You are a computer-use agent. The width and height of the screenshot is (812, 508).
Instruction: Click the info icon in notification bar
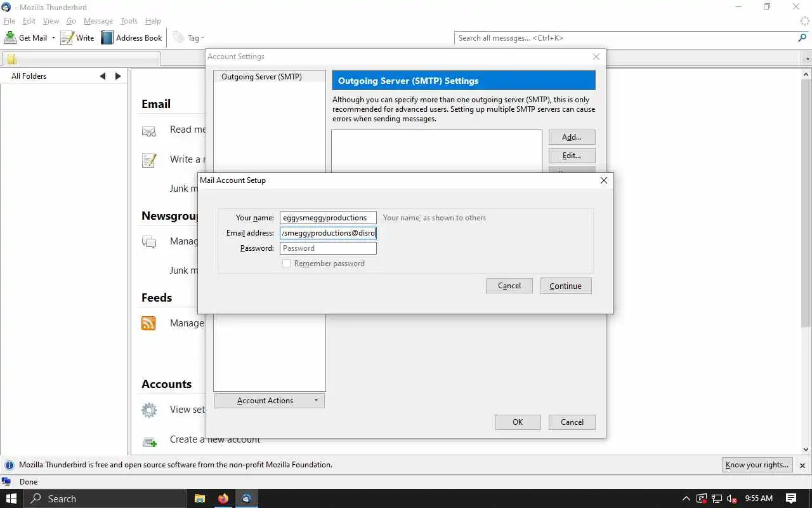click(9, 465)
